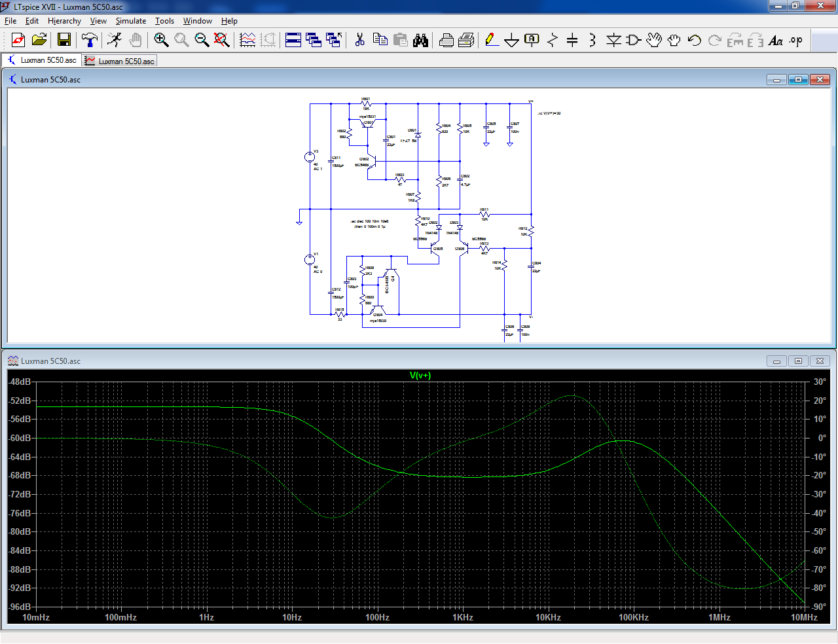Click the 100KHz frequency axis label
The height and width of the screenshot is (644, 838).
(x=634, y=617)
